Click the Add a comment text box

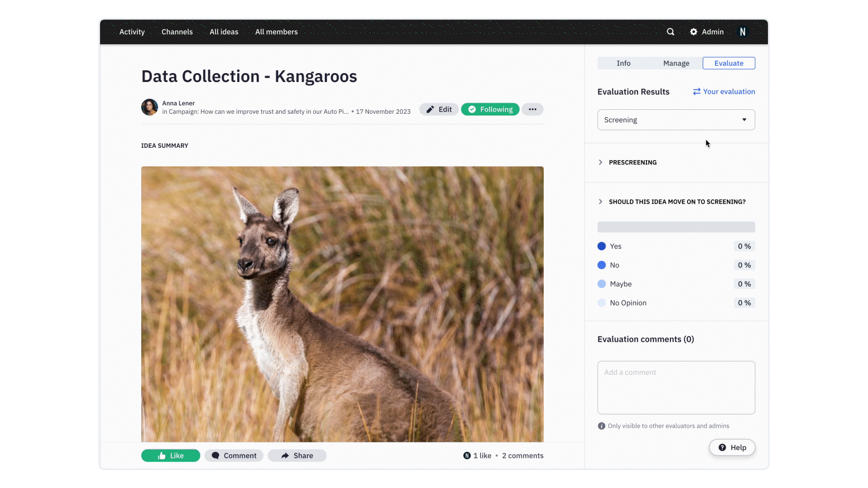676,388
